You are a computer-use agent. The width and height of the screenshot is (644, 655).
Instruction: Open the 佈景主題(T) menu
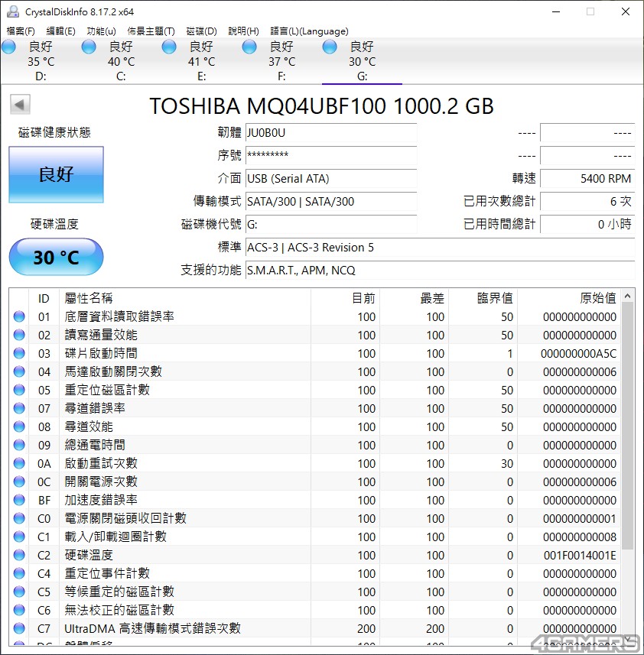coord(151,31)
